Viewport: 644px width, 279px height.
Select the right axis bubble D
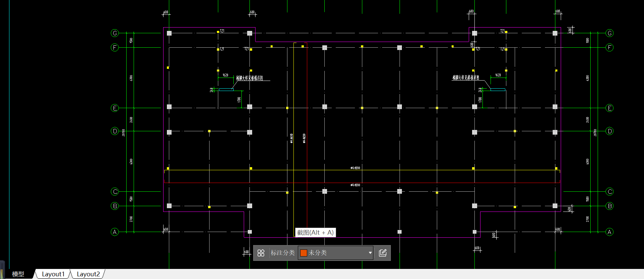click(x=609, y=131)
